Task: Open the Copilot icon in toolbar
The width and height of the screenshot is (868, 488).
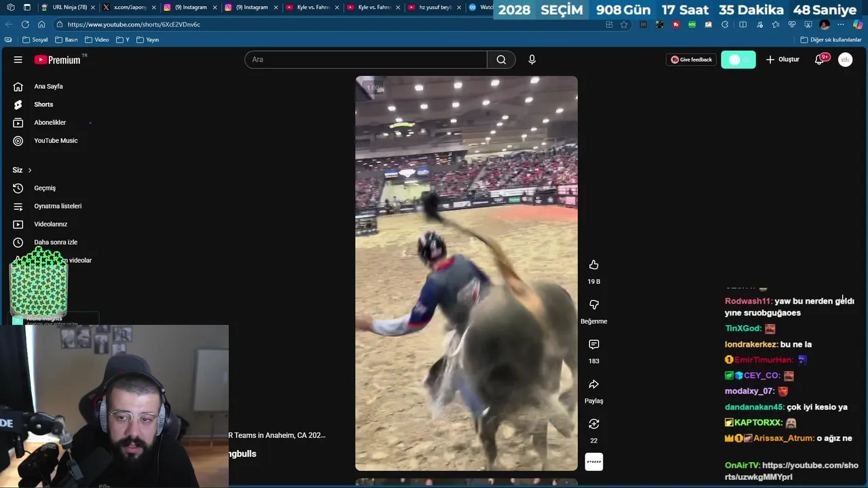Action: click(x=858, y=24)
